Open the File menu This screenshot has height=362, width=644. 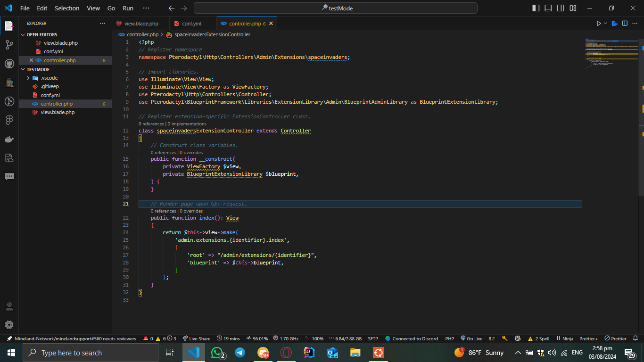(x=25, y=8)
